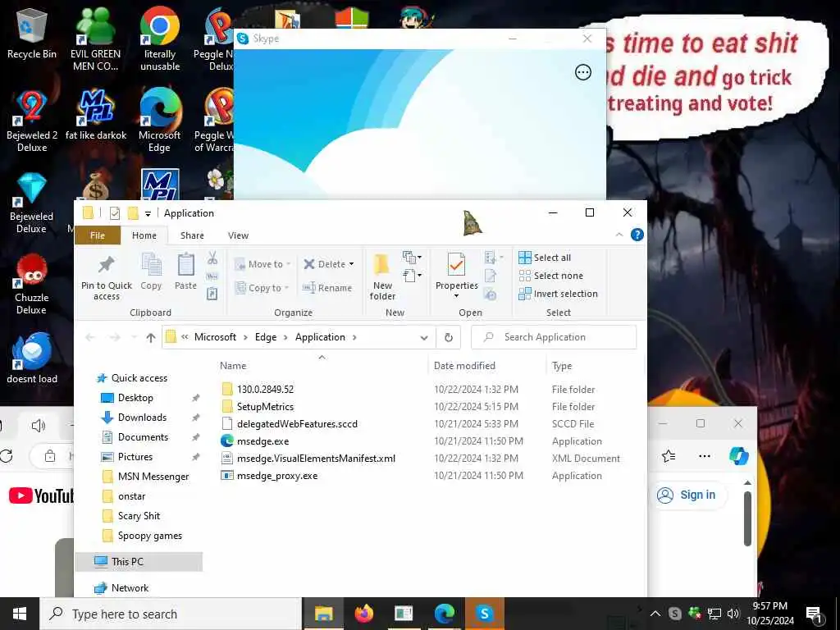
Task: Click Skype icon in the taskbar
Action: pyautogui.click(x=484, y=614)
